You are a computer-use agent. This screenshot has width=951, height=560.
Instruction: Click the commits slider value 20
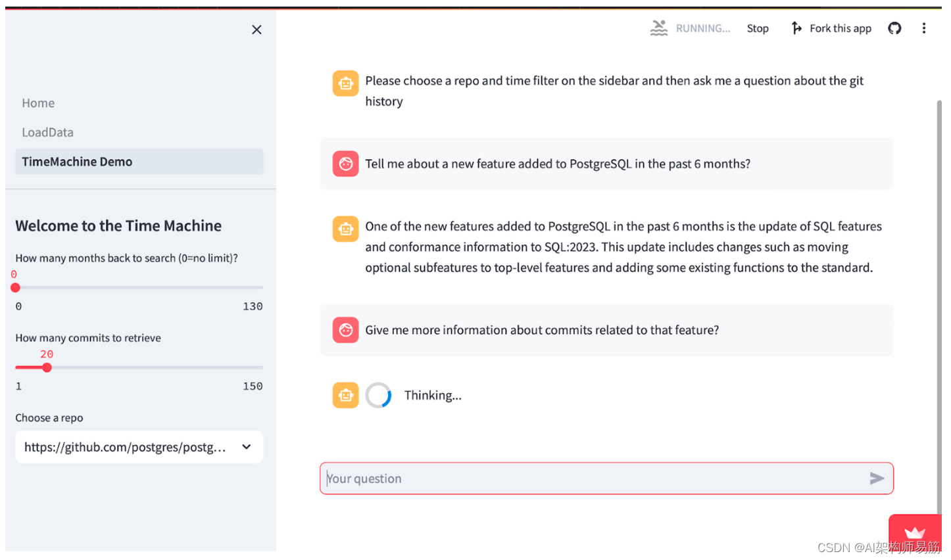47,354
